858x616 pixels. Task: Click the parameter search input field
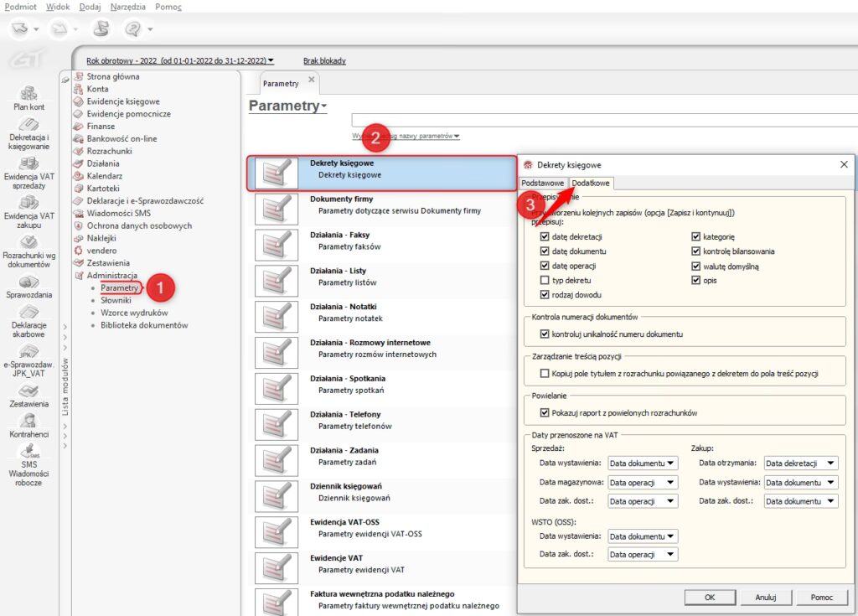click(x=603, y=120)
